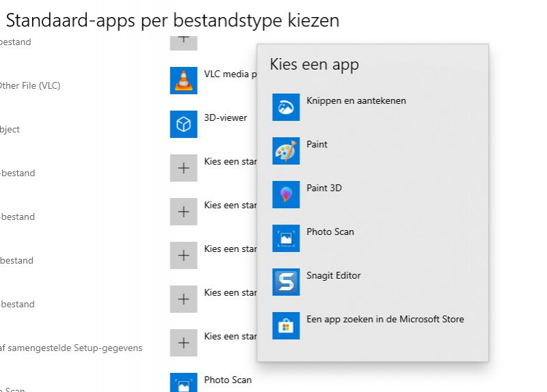
Task: Pick Snagit Editor label in the list
Action: click(334, 275)
